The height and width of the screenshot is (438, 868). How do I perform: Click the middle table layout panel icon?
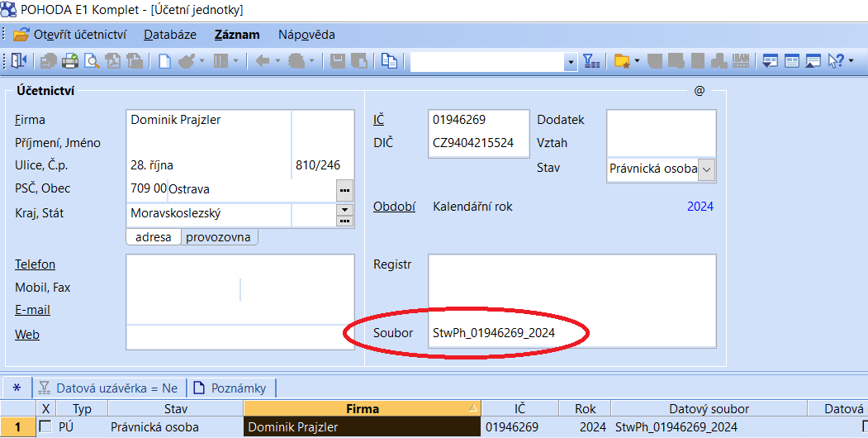click(x=792, y=61)
